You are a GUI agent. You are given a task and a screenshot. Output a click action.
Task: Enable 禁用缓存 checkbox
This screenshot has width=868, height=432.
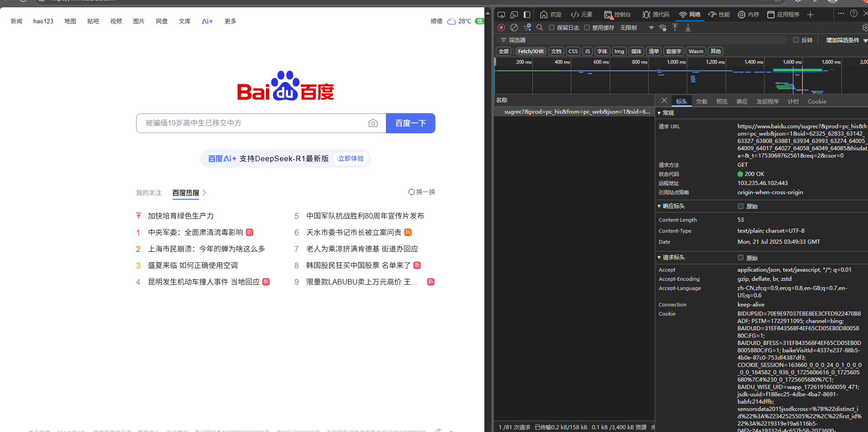[586, 27]
